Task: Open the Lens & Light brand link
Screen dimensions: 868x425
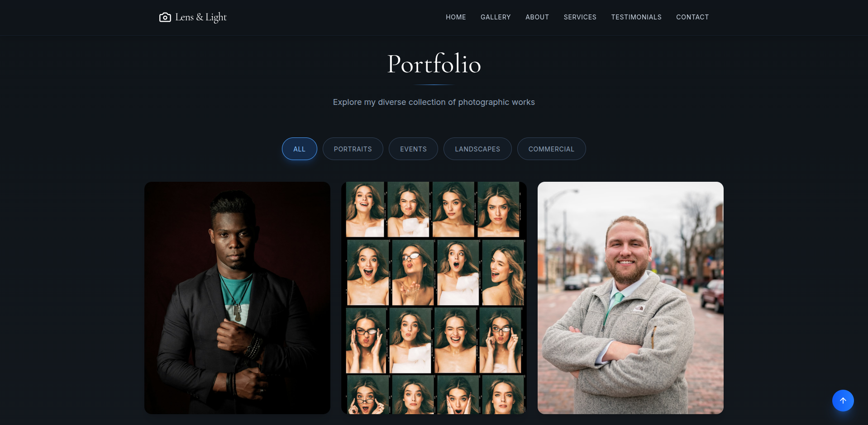Action: click(x=193, y=17)
